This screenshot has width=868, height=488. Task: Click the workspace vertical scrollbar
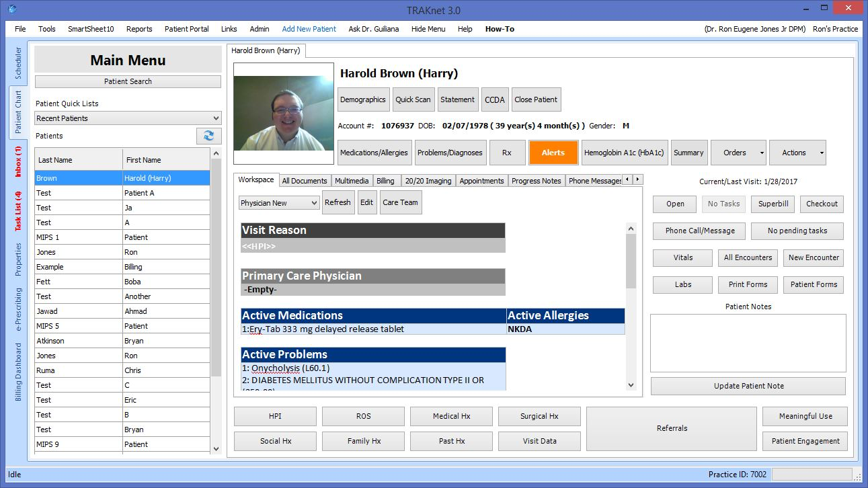click(x=631, y=306)
